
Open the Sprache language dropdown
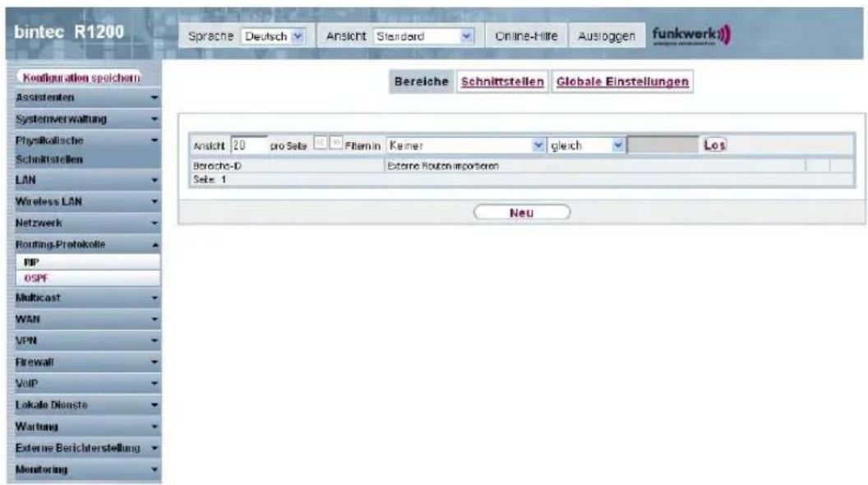pos(274,36)
